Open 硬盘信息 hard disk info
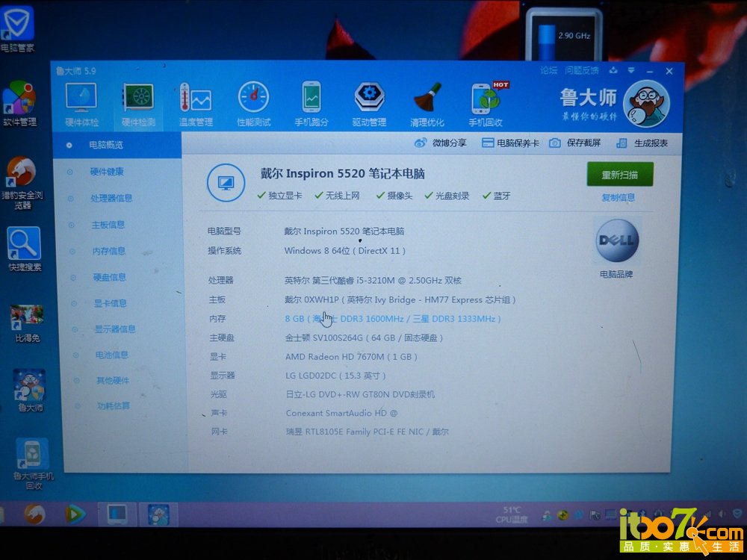Image resolution: width=747 pixels, height=560 pixels. pyautogui.click(x=110, y=277)
